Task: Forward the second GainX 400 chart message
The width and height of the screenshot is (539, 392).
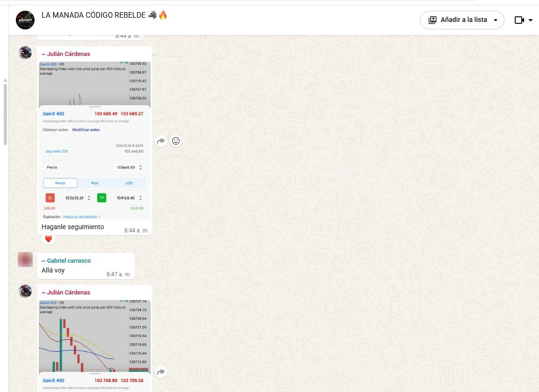Action: tap(161, 372)
